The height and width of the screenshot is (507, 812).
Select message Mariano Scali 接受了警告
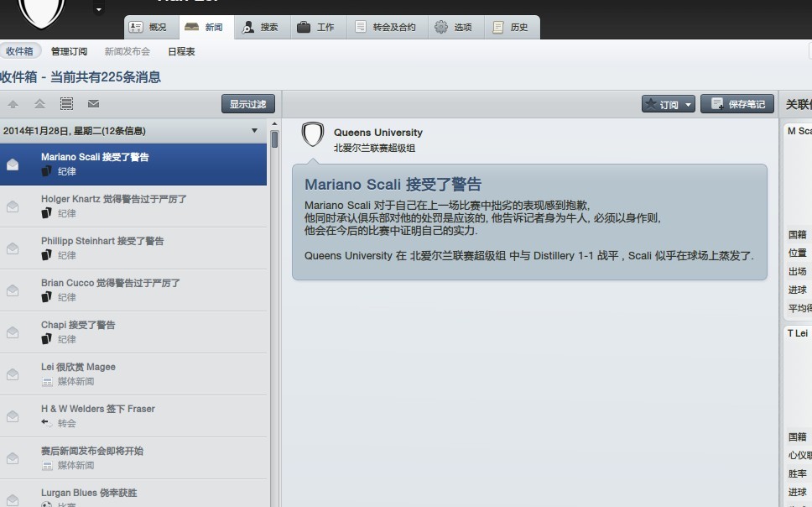click(x=133, y=165)
